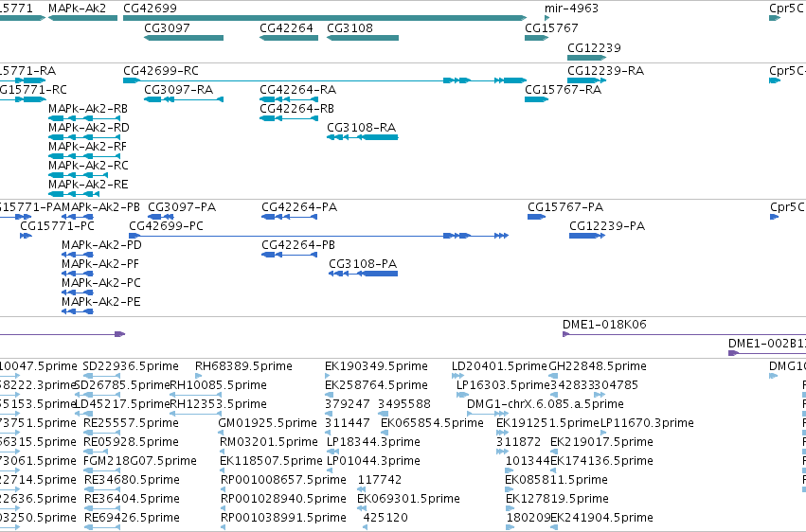The height and width of the screenshot is (532, 806).
Task: Click EST GH22848.5prime
Action: point(552,376)
